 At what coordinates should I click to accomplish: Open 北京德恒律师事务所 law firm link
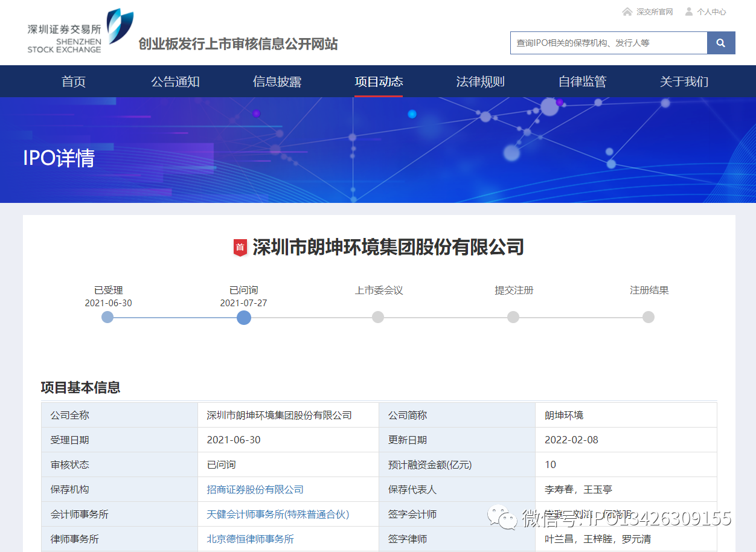[x=250, y=539]
